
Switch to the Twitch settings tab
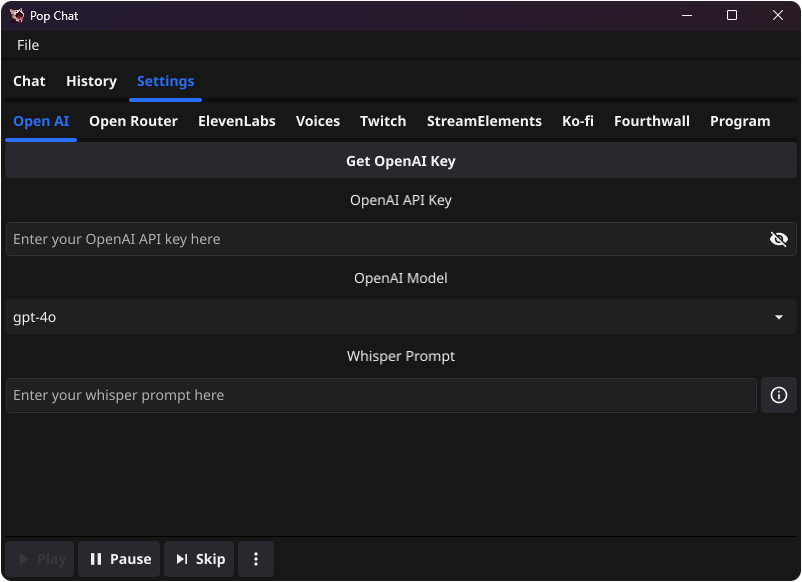(x=383, y=121)
